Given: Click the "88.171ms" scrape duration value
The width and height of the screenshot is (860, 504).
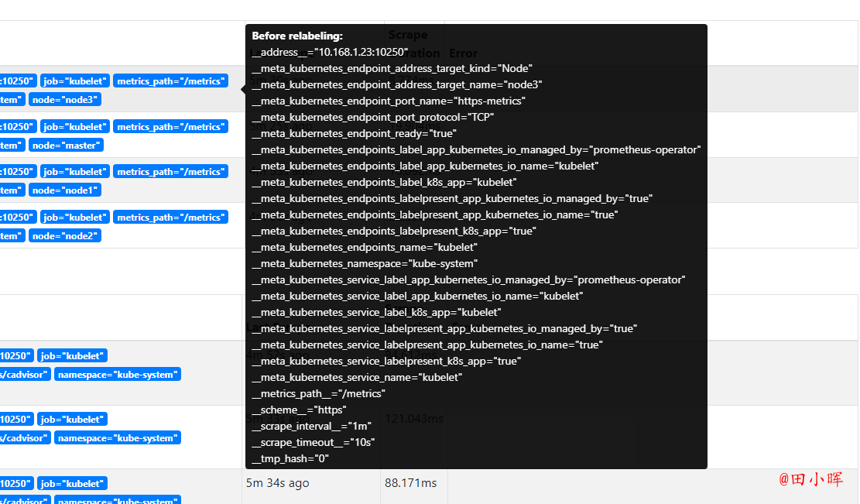Looking at the screenshot, I should point(411,483).
